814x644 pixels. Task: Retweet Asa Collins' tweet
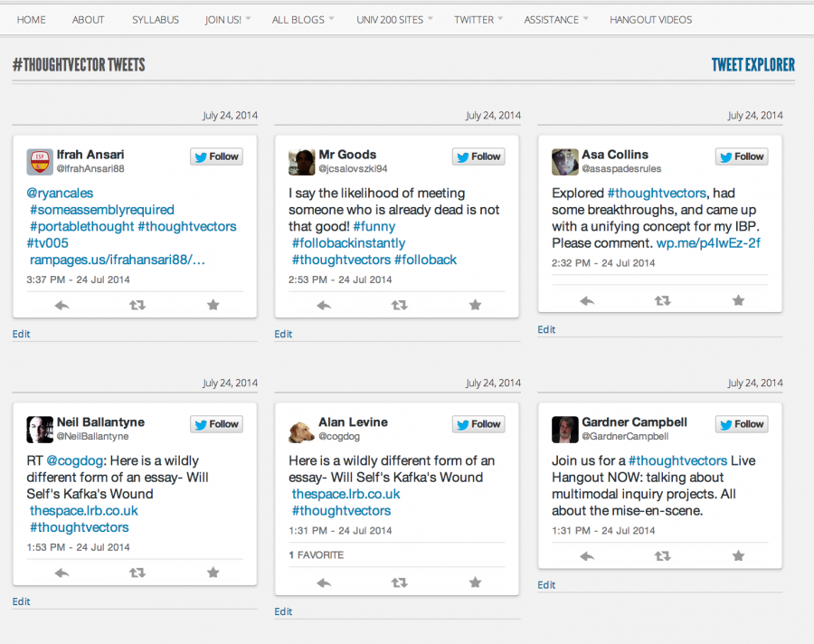[x=662, y=300]
